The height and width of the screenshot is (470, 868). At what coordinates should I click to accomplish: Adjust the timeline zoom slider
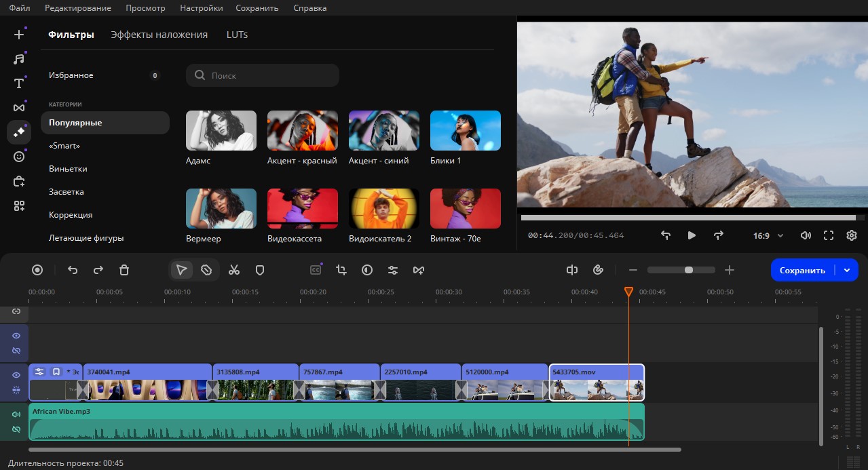click(x=688, y=270)
